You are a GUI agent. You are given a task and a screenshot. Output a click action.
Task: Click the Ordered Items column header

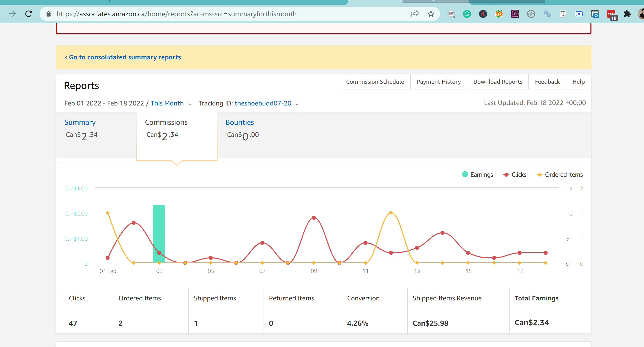[140, 298]
